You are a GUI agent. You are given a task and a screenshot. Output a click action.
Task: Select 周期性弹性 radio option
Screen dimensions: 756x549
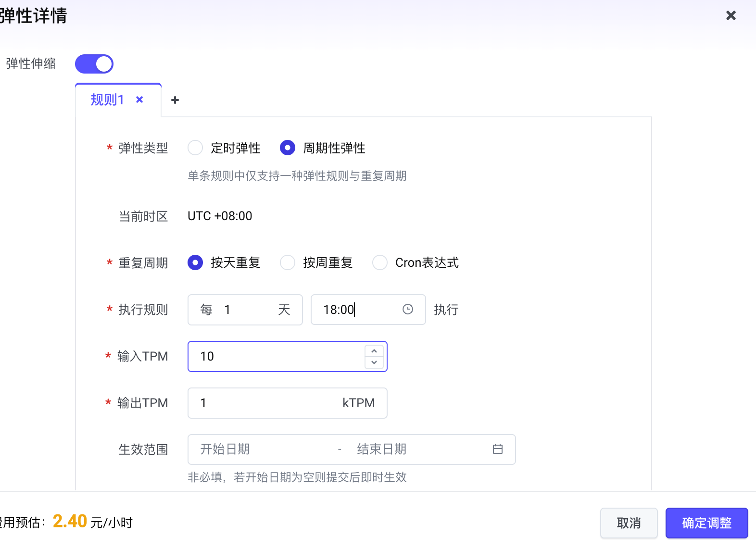click(x=288, y=148)
